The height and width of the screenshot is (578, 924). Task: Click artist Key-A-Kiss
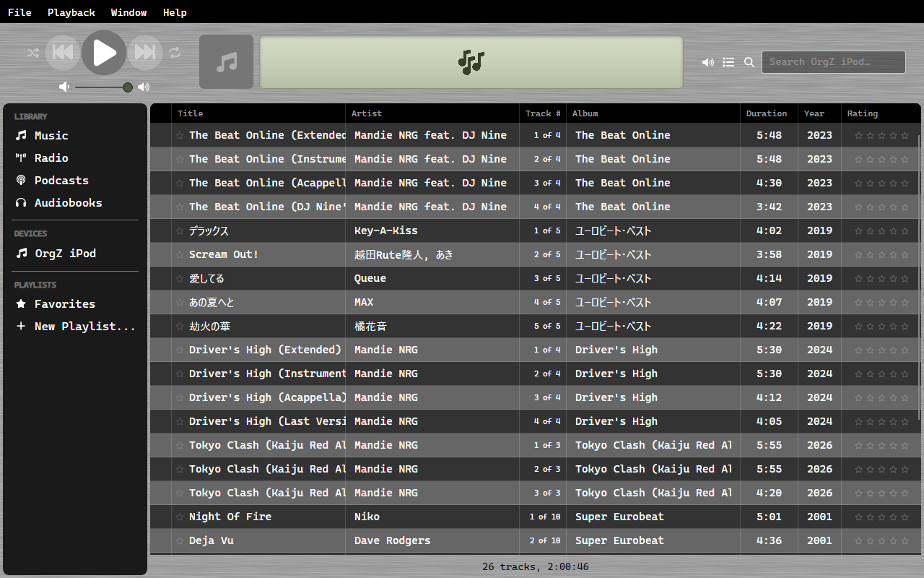tap(385, 230)
